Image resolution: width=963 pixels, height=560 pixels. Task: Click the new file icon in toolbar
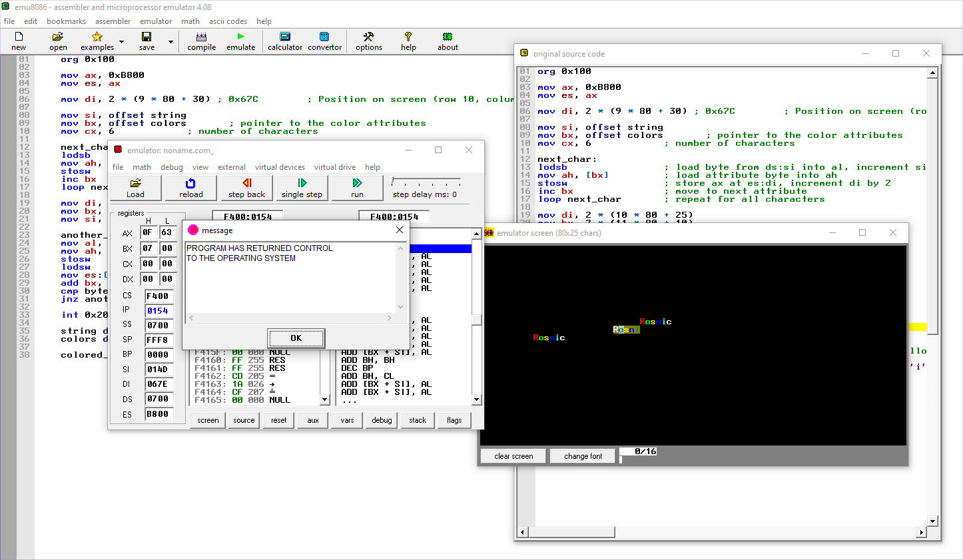point(19,41)
